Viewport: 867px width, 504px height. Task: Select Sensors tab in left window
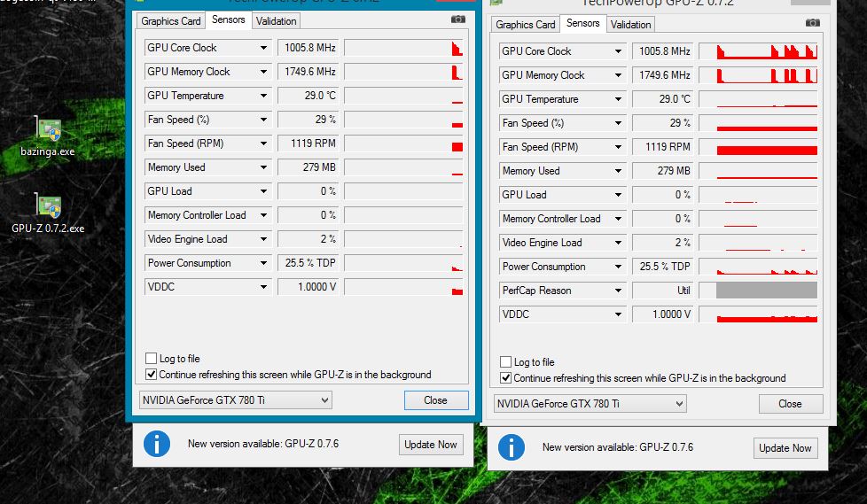[x=229, y=19]
